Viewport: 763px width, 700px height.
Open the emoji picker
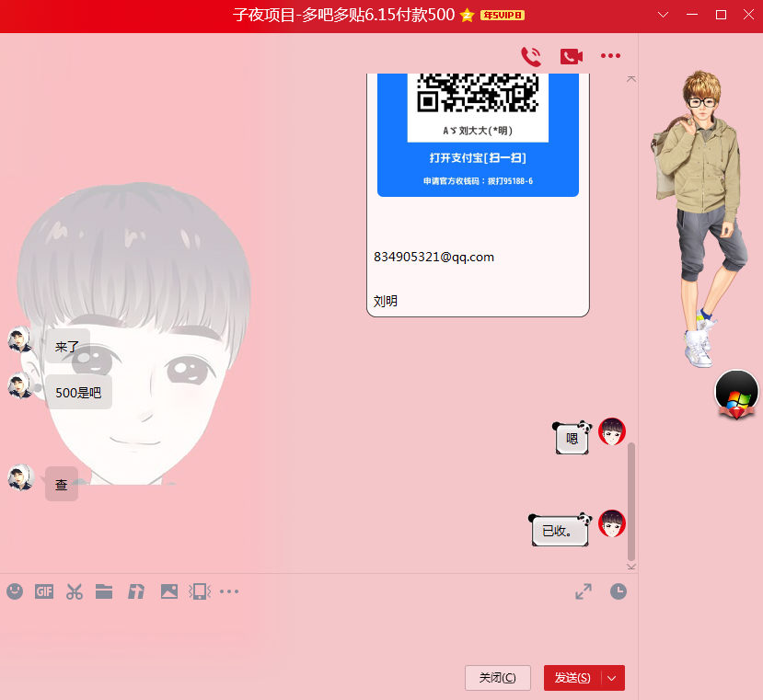(15, 591)
